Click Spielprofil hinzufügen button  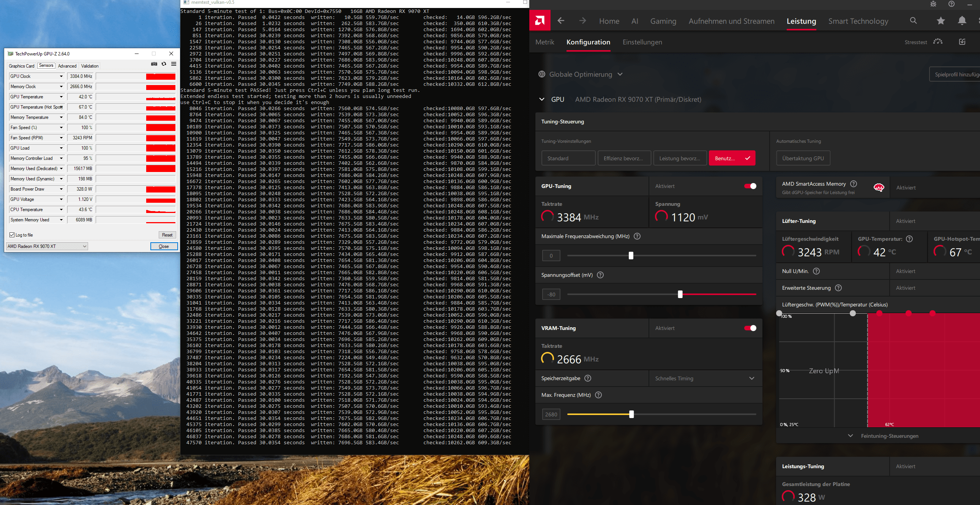955,74
